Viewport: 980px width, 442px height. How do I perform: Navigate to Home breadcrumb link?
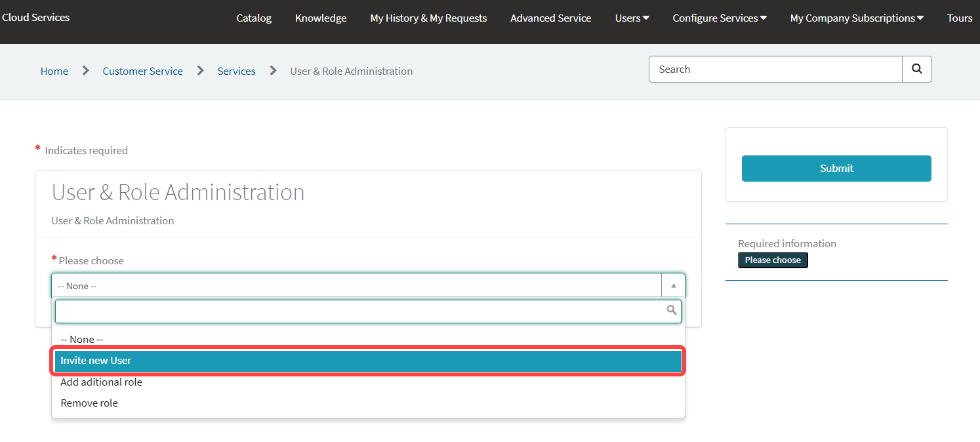click(54, 71)
